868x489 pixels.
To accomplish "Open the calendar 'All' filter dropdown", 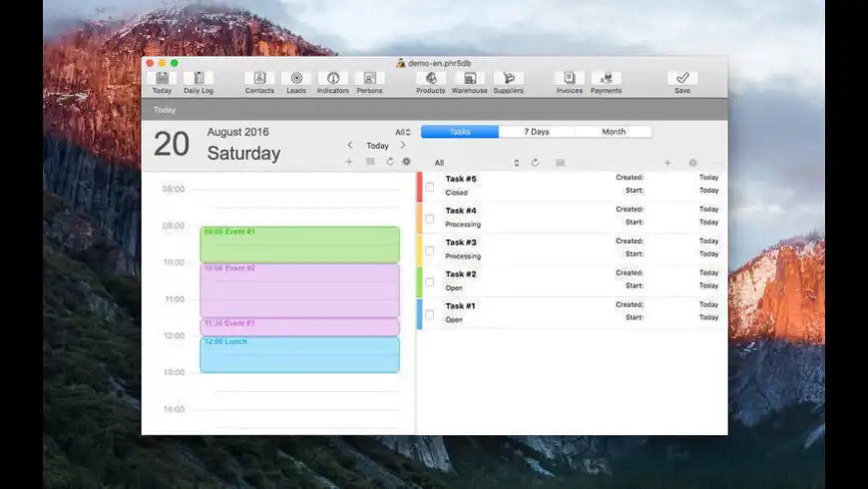I will point(402,132).
